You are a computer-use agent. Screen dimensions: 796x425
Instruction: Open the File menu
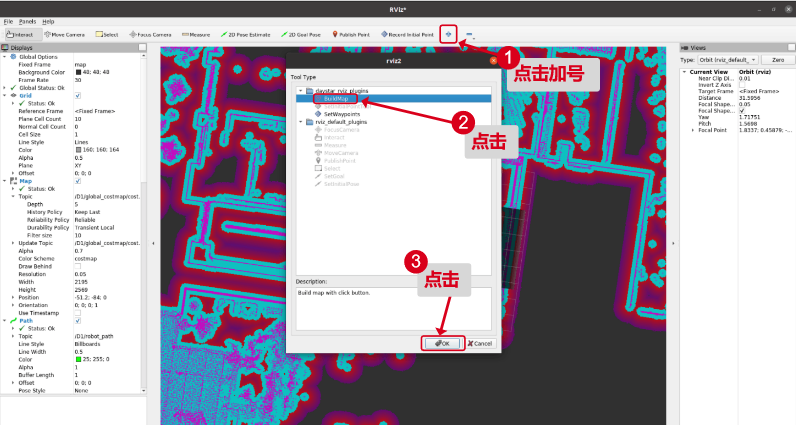tap(8, 22)
